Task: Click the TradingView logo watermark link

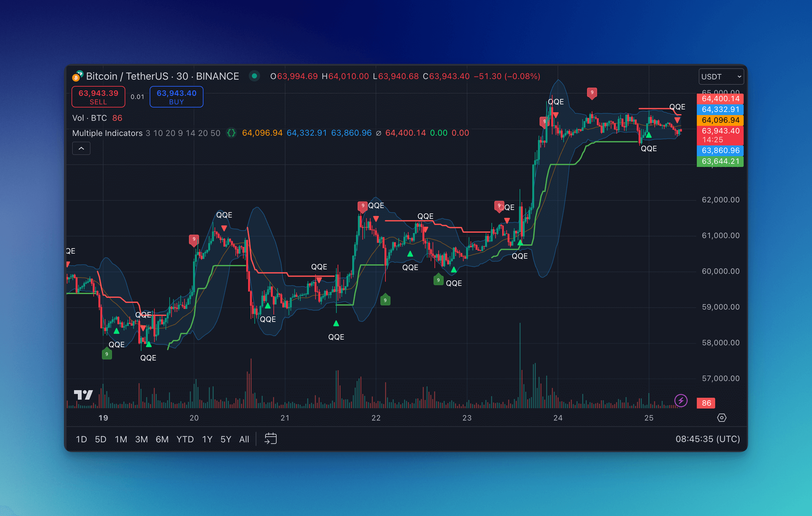Action: [x=83, y=395]
